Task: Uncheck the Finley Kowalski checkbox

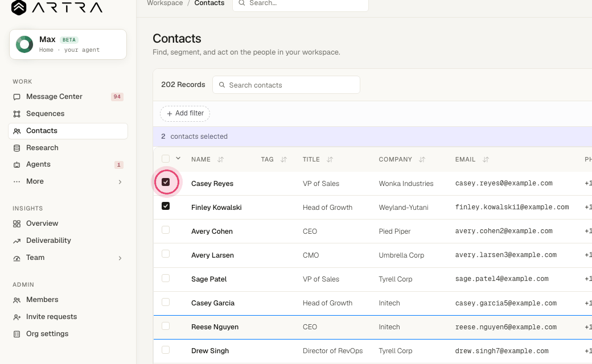Action: [x=166, y=206]
